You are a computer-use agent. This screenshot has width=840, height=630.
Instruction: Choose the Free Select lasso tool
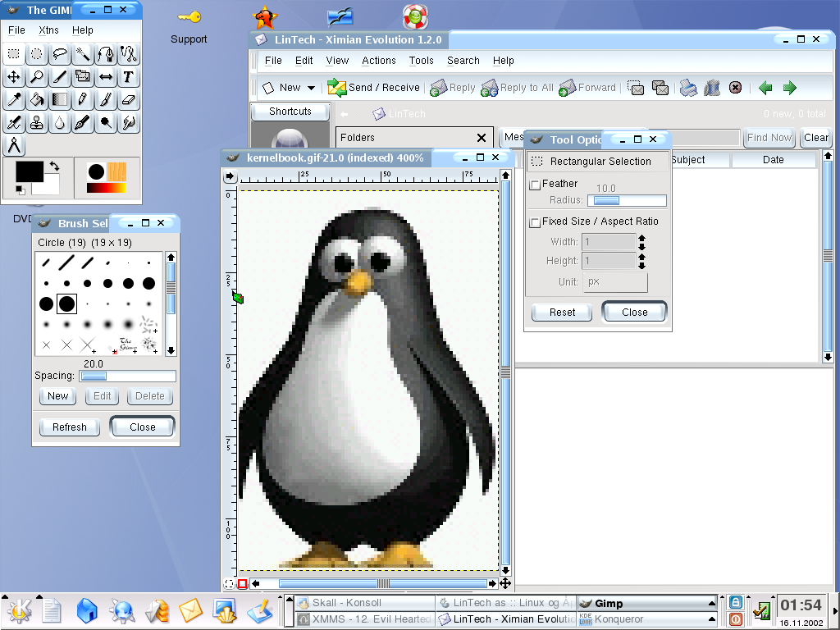coord(59,54)
